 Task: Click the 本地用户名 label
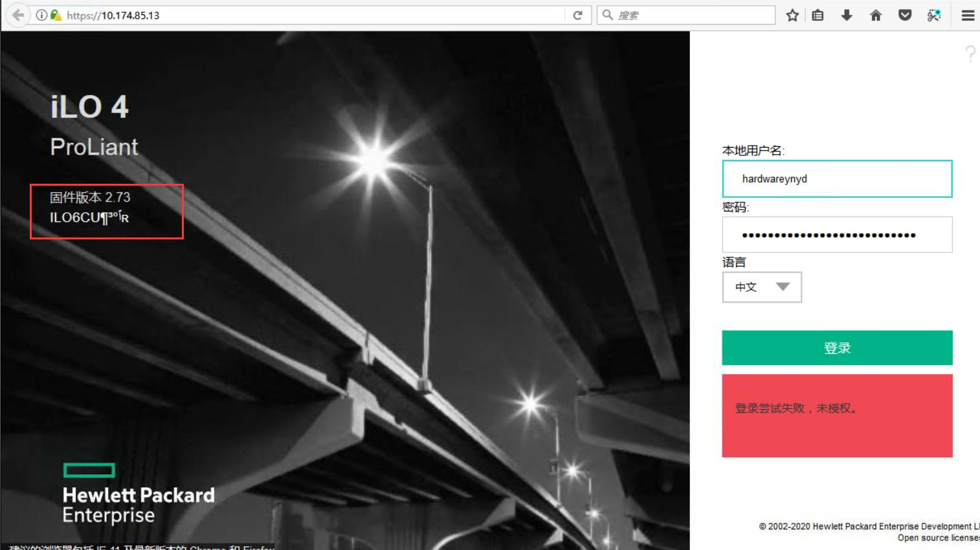tap(753, 151)
